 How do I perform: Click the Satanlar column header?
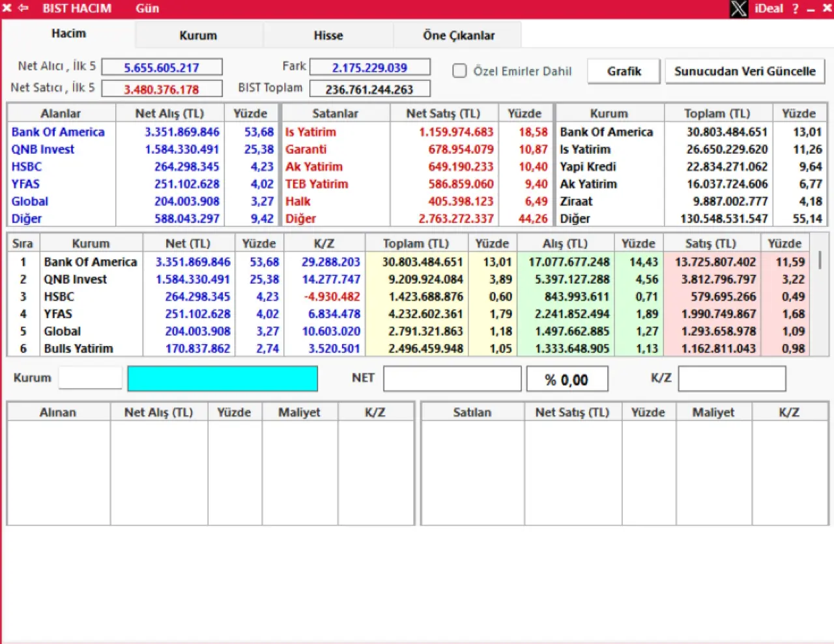pyautogui.click(x=336, y=113)
